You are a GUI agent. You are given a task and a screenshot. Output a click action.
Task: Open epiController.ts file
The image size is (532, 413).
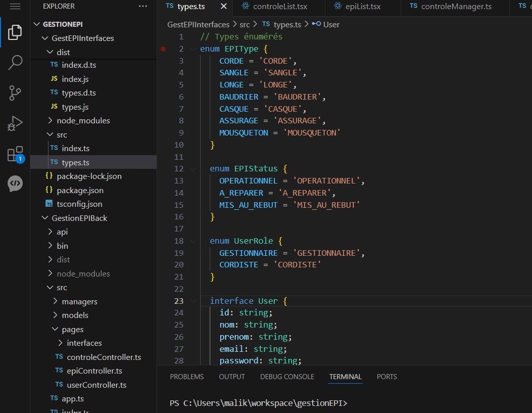click(x=93, y=371)
